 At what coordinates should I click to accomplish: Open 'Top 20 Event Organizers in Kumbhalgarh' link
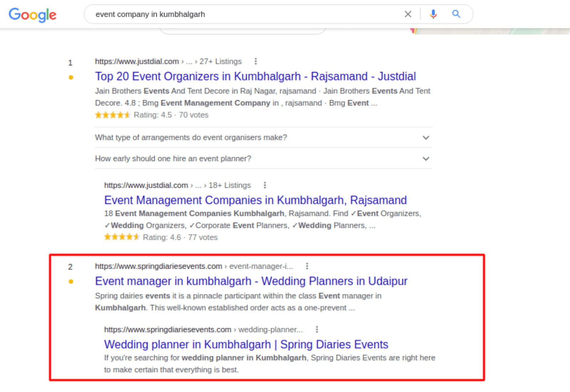255,76
